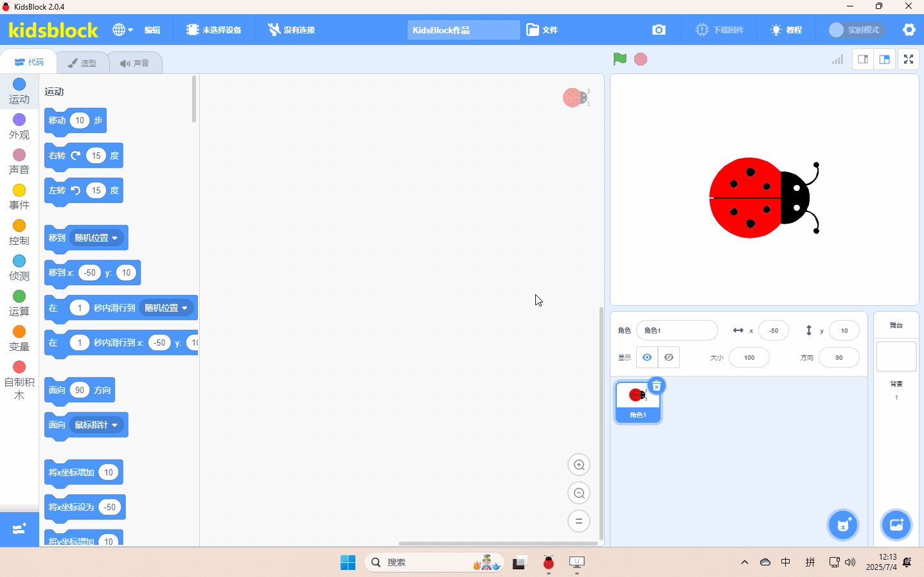Select the 自制积木 category
Image resolution: width=924 pixels, height=577 pixels.
click(x=19, y=381)
